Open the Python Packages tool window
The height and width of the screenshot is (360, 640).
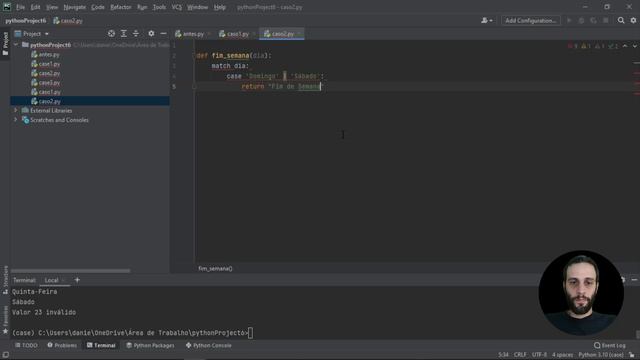coord(150,345)
